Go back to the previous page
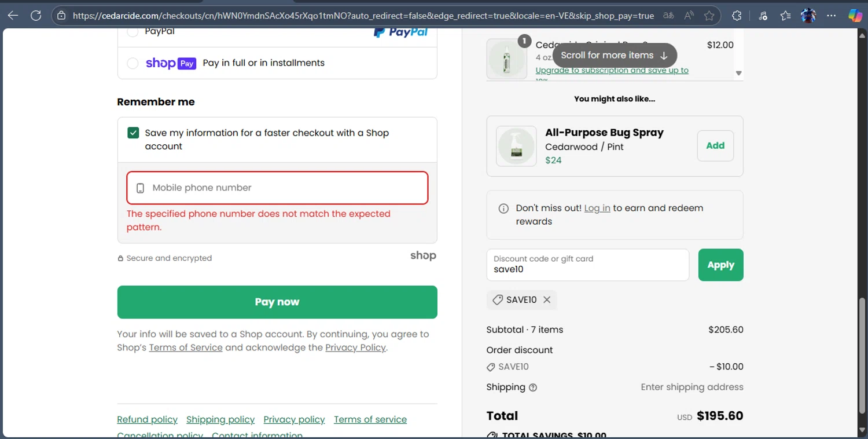 [x=13, y=16]
